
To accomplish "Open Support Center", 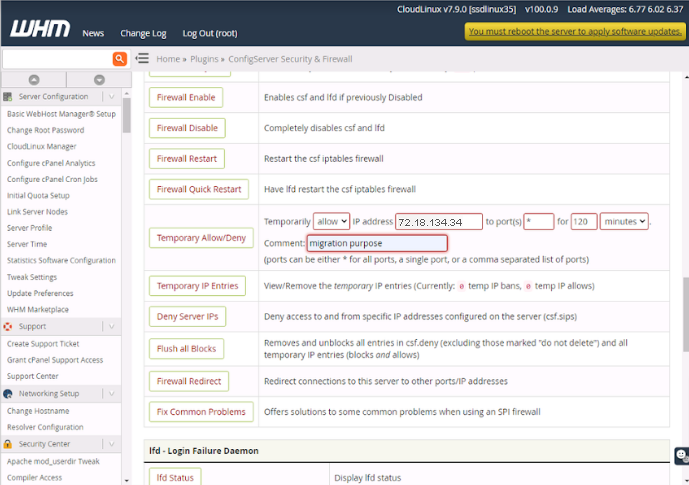I will click(33, 376).
